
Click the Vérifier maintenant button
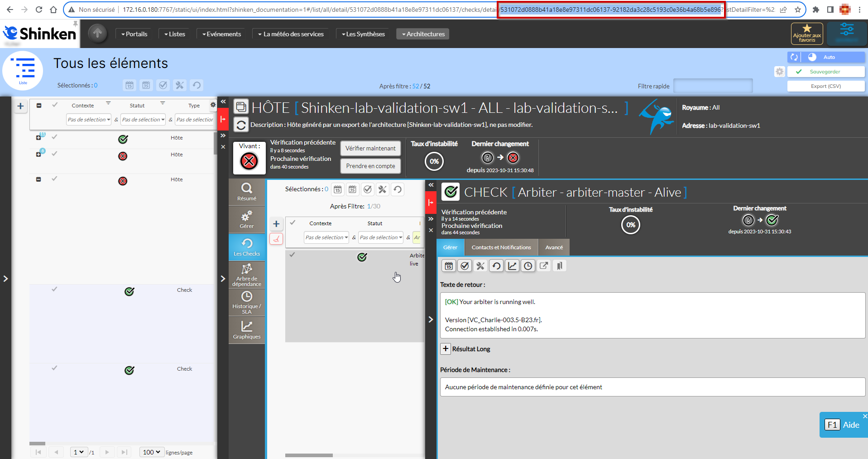coord(370,148)
